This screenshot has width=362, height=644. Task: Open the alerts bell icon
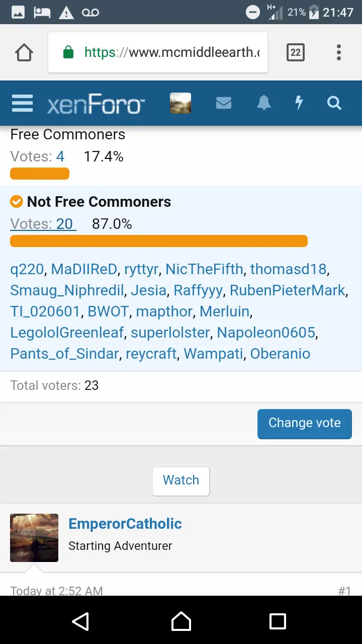(263, 103)
